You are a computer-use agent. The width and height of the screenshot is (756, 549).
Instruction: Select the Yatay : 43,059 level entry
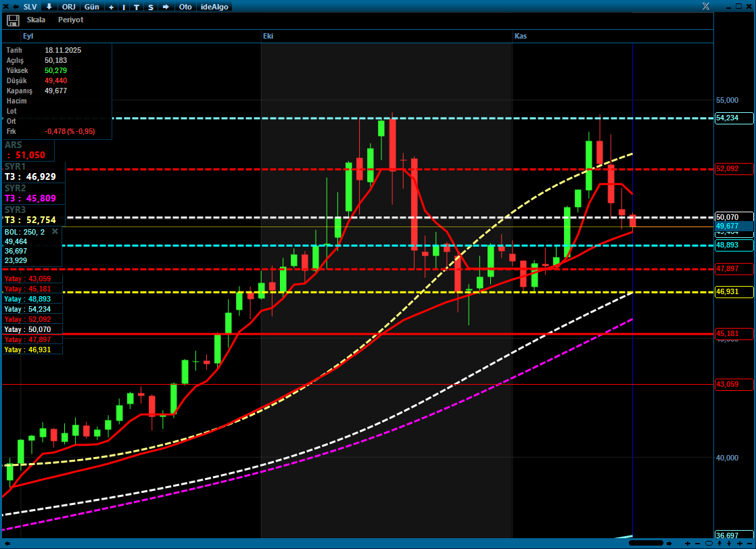(32, 279)
